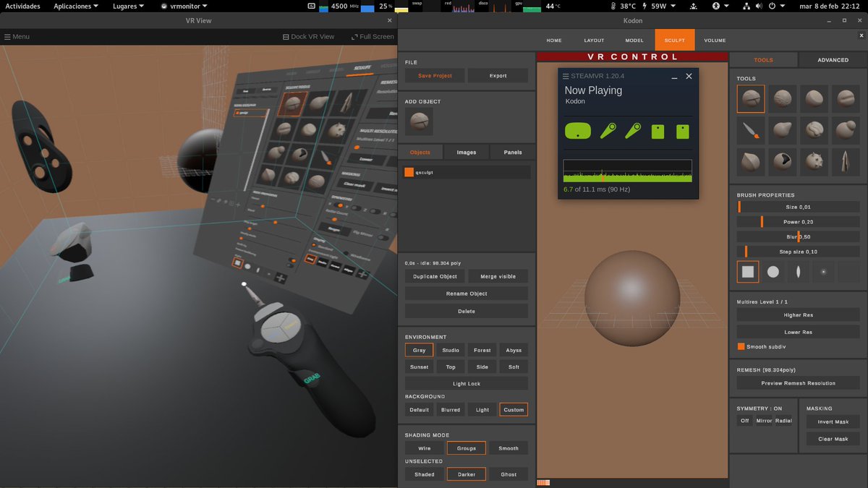
Task: Select the rough noise-textured sphere tool
Action: point(783,99)
